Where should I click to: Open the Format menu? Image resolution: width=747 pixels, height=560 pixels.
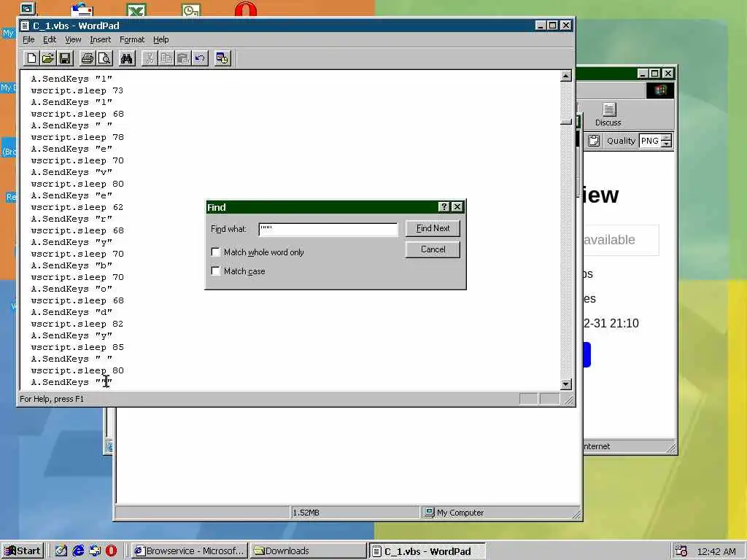coord(132,39)
